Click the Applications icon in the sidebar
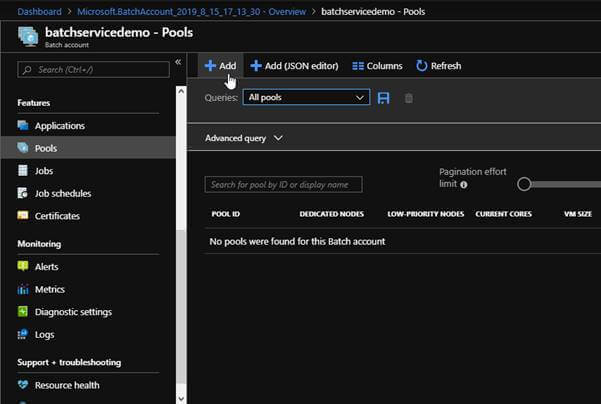The image size is (601, 404). click(x=23, y=125)
